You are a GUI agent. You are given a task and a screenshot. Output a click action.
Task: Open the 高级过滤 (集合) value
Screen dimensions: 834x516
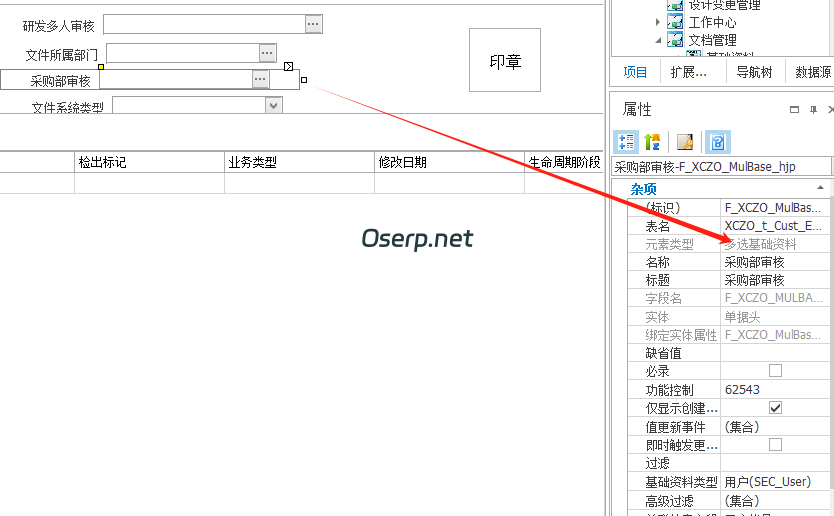coord(775,501)
